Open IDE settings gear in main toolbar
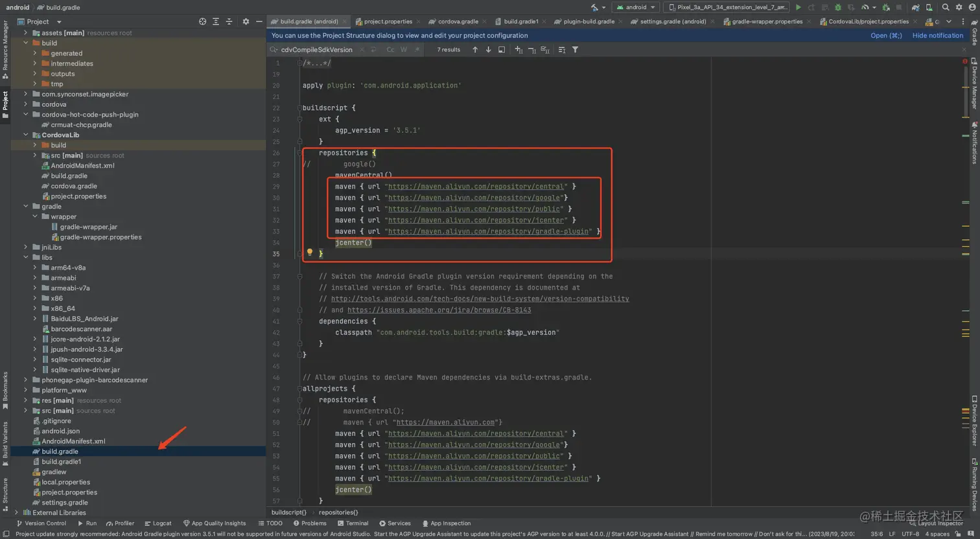 click(959, 7)
